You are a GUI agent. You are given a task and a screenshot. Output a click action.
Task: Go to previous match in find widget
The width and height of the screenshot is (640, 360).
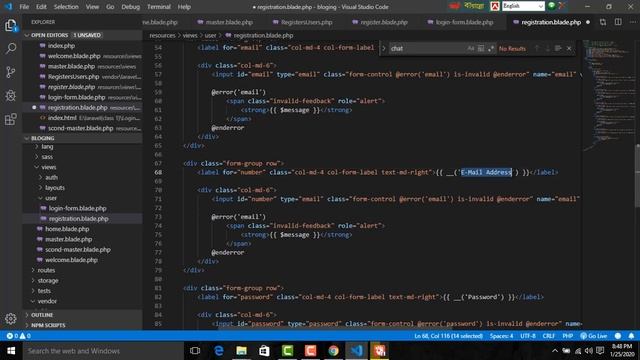(537, 48)
